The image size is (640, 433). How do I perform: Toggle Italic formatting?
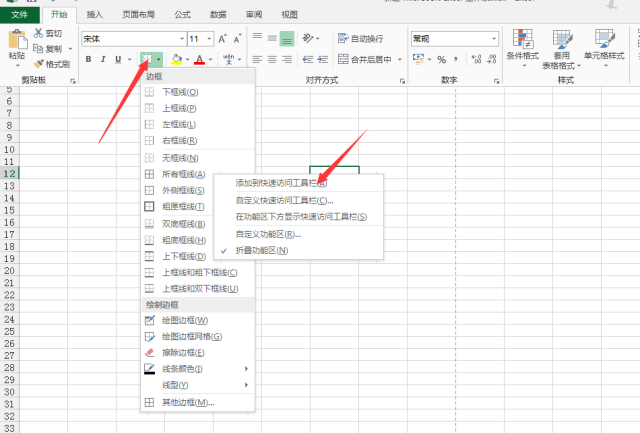[x=103, y=59]
